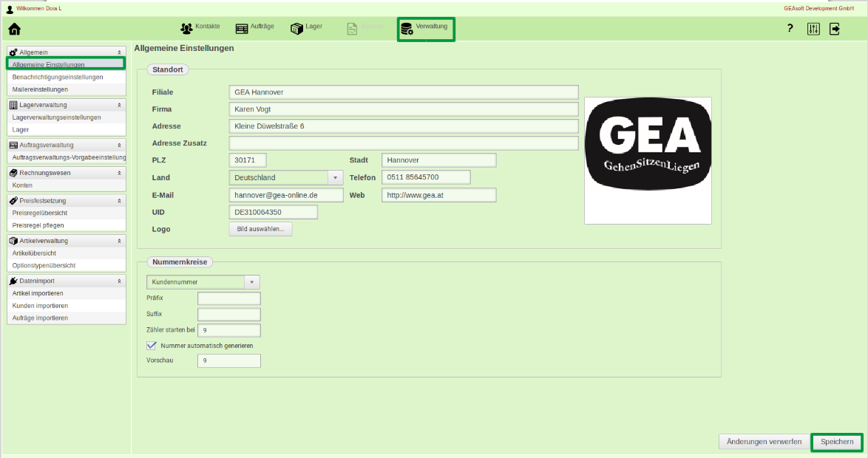868x458 pixels.
Task: Open the settings sliders icon
Action: pyautogui.click(x=813, y=29)
